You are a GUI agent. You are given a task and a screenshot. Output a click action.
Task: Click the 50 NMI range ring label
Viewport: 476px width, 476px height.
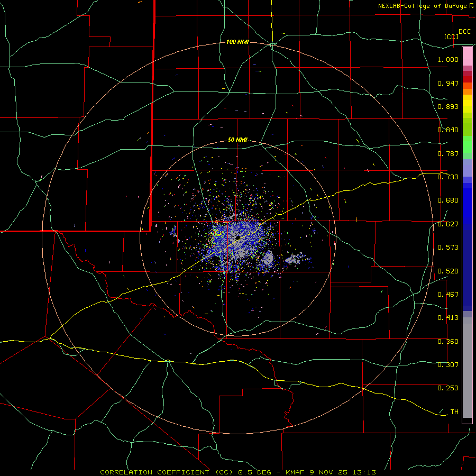237,140
